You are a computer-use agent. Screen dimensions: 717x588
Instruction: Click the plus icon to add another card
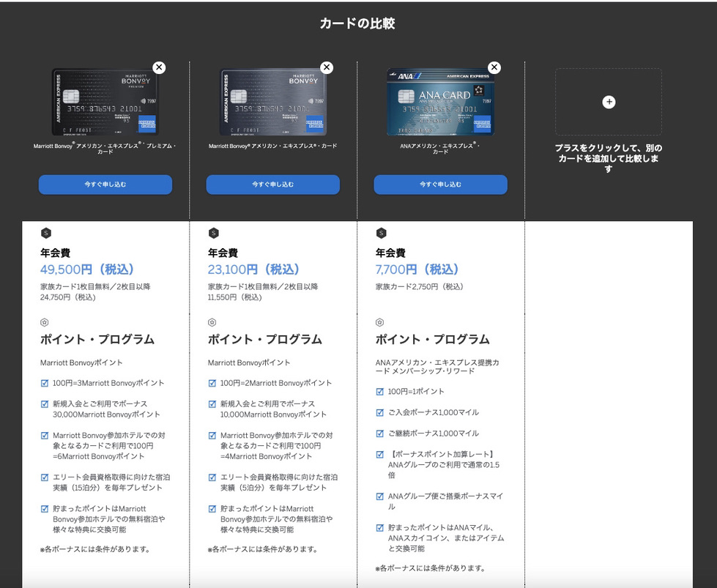pyautogui.click(x=609, y=102)
